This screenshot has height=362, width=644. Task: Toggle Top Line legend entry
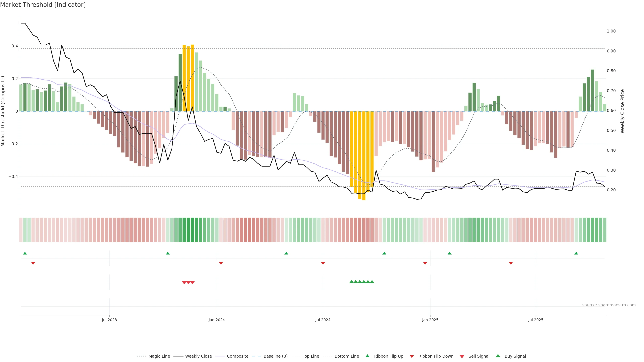(311, 356)
